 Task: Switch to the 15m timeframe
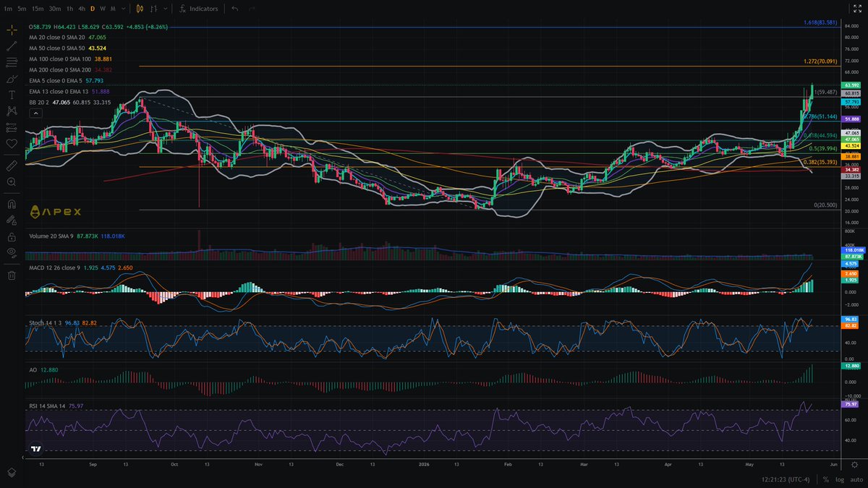(38, 9)
